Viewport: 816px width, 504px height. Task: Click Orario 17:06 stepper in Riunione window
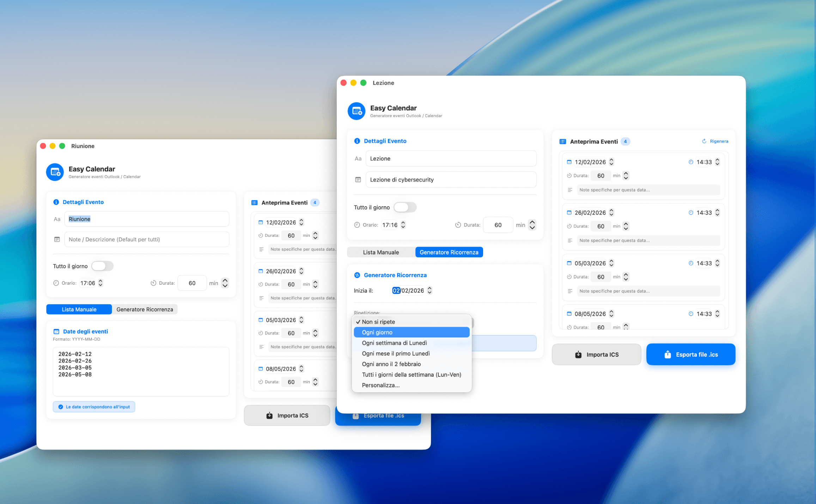pyautogui.click(x=101, y=283)
